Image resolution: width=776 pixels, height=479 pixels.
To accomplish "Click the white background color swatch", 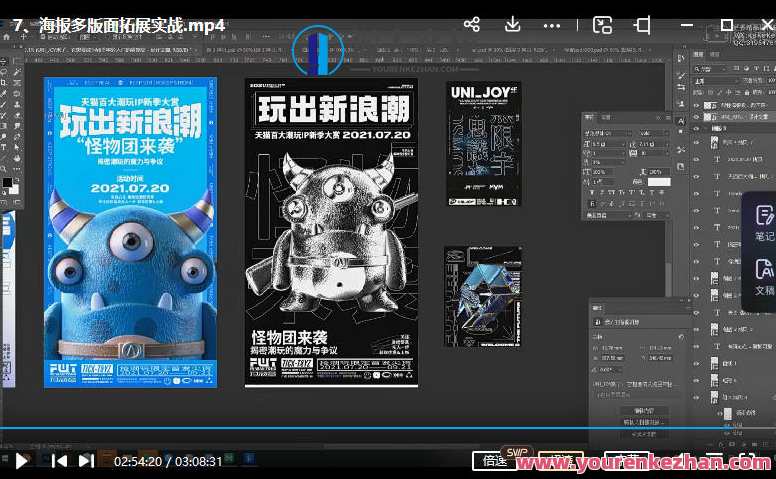I will [14, 189].
